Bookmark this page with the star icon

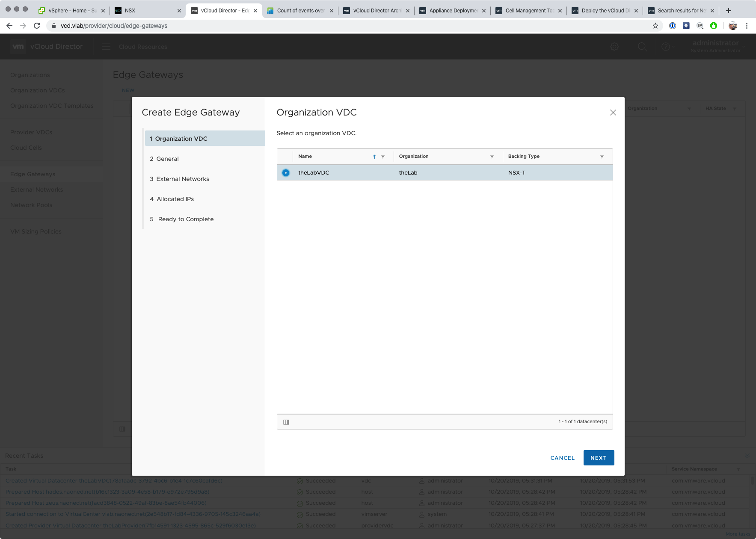click(x=655, y=26)
